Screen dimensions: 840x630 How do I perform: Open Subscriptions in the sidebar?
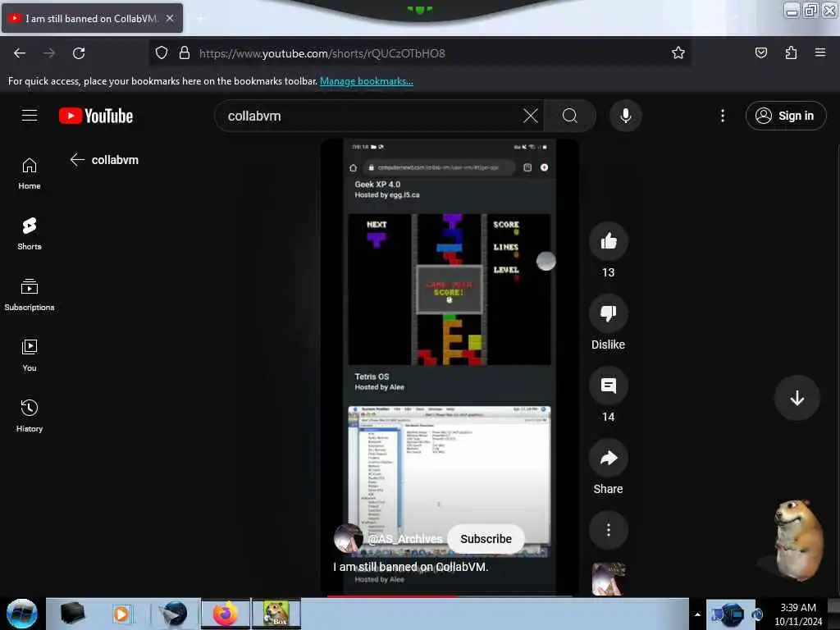coord(30,294)
